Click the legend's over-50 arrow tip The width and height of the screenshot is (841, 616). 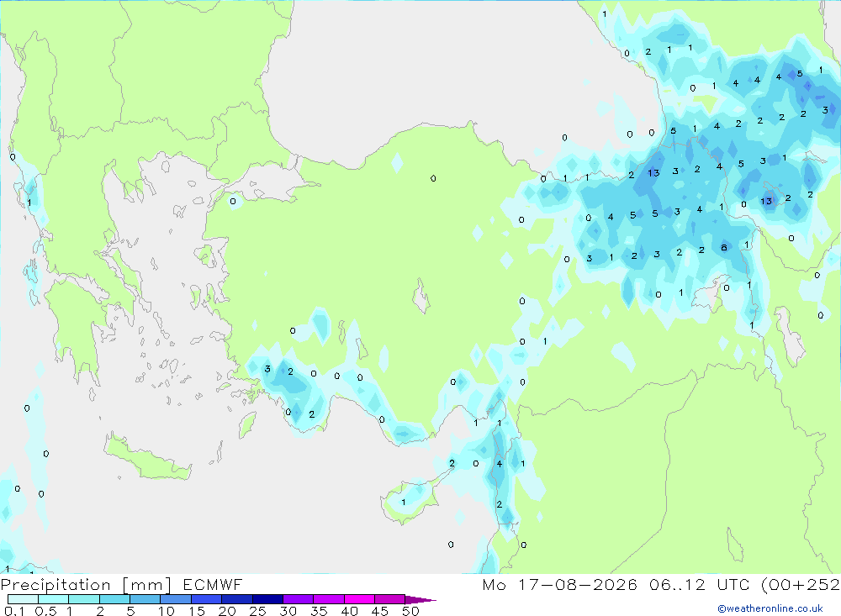click(421, 600)
